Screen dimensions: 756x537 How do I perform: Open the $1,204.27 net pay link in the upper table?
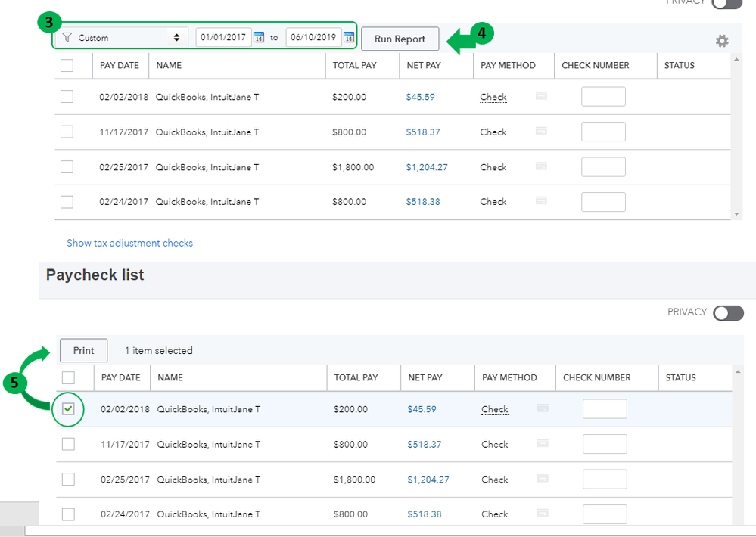pos(426,167)
